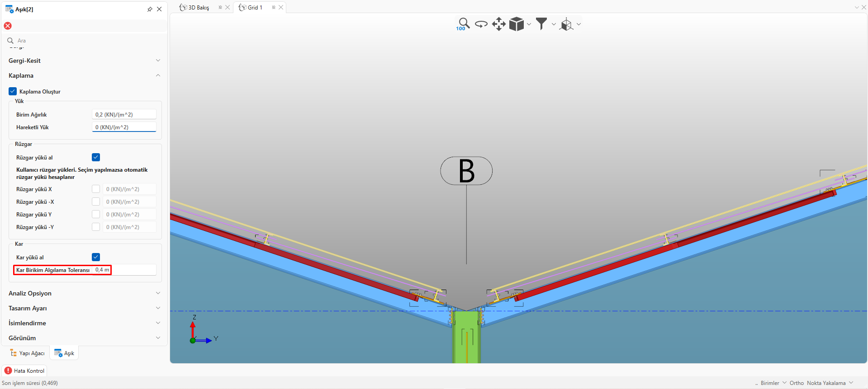
Task: Open the Birimler units dropdown
Action: 773,383
